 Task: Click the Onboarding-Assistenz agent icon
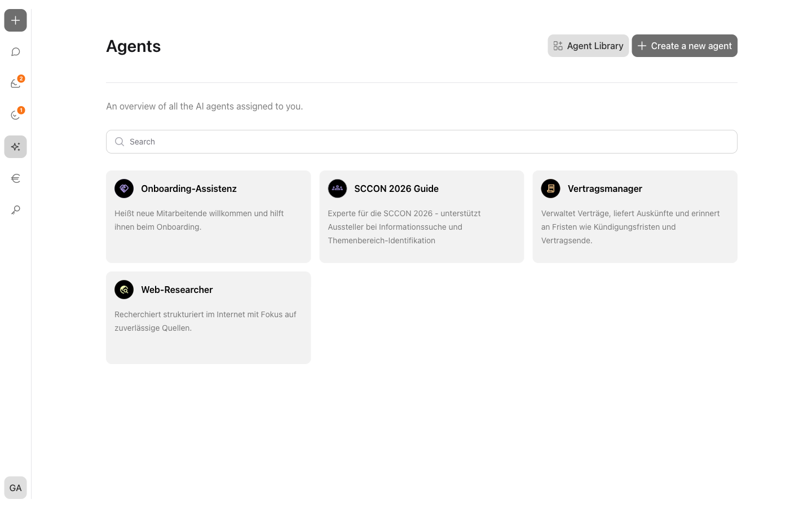(x=124, y=189)
